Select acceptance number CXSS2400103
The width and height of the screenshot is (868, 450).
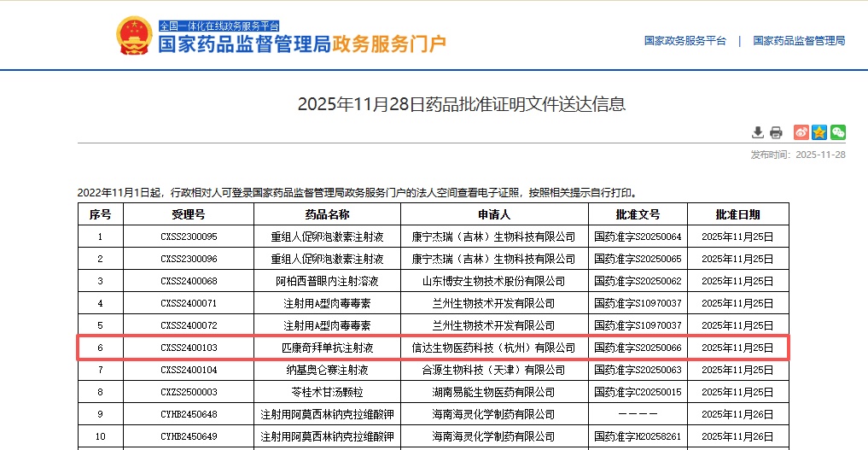(x=189, y=348)
